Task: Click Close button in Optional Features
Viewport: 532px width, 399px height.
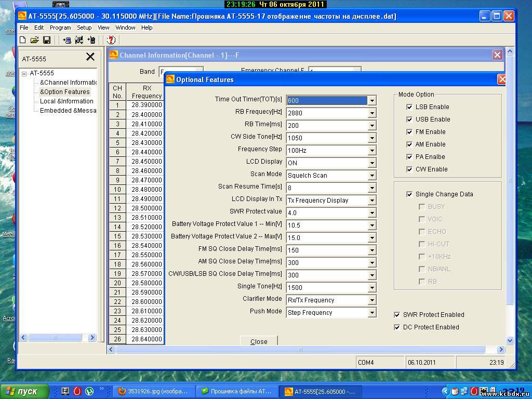Action: [259, 341]
